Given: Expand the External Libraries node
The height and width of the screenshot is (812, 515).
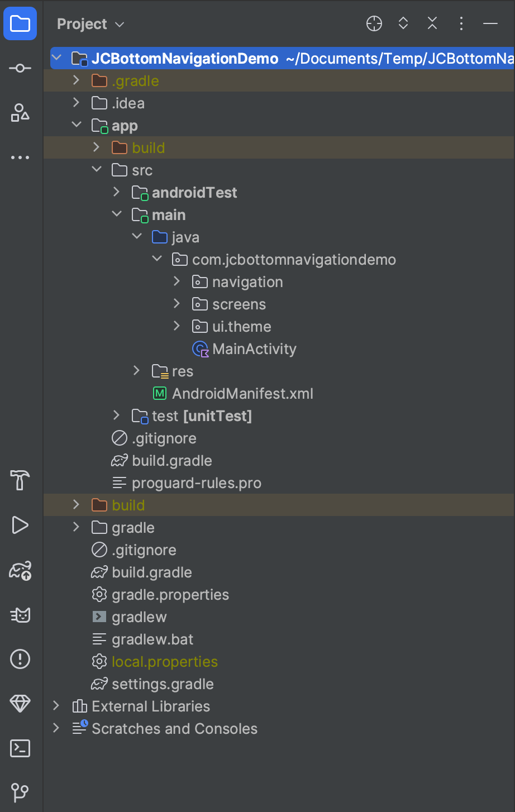Looking at the screenshot, I should coord(55,706).
